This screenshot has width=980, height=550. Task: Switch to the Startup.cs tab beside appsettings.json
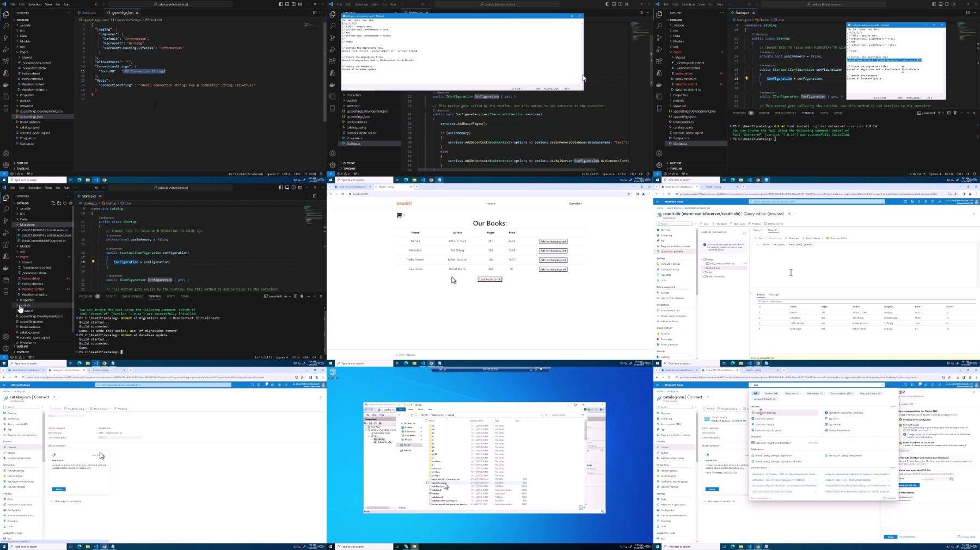pyautogui.click(x=88, y=13)
